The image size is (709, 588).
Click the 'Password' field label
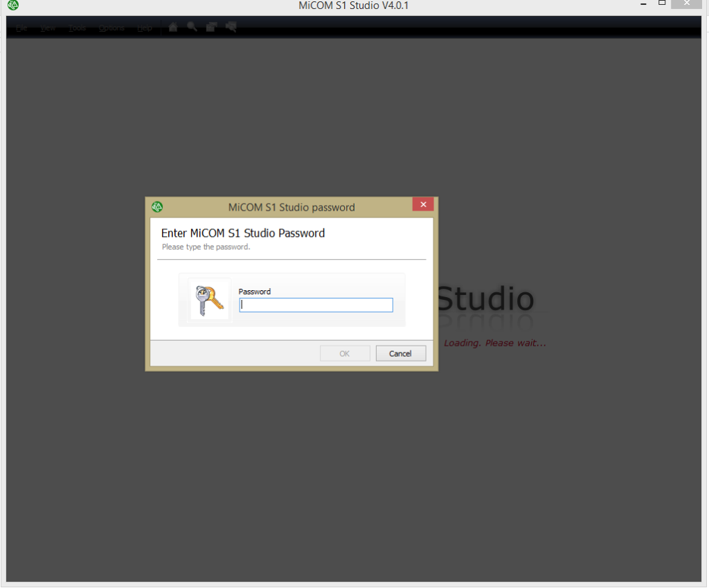click(x=255, y=292)
